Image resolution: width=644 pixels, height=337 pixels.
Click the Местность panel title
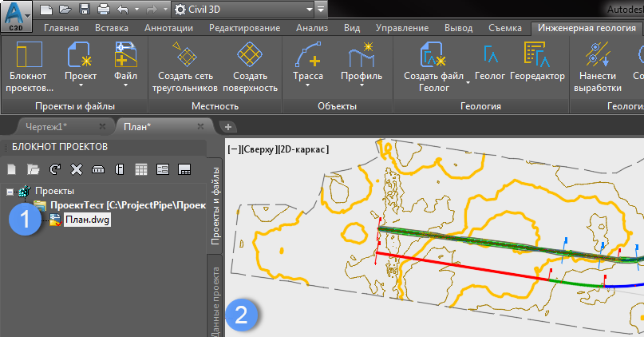click(215, 106)
